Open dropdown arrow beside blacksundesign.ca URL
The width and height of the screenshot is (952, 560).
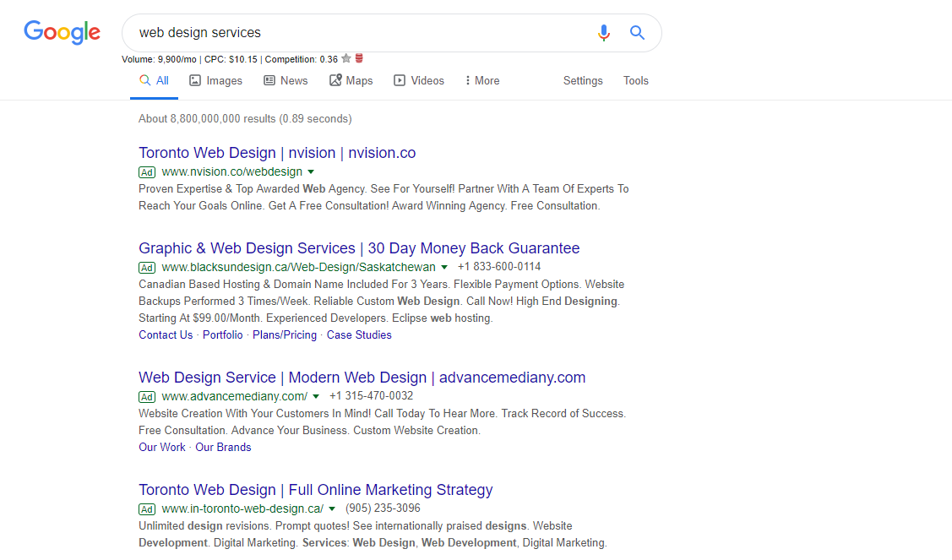[444, 267]
